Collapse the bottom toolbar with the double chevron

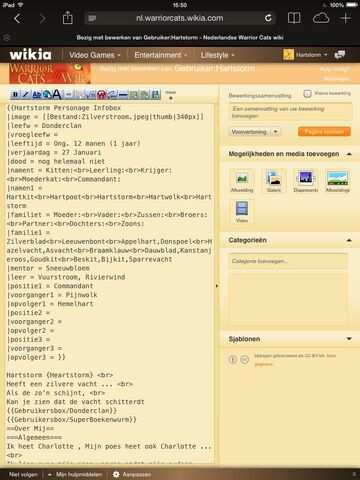[354, 474]
